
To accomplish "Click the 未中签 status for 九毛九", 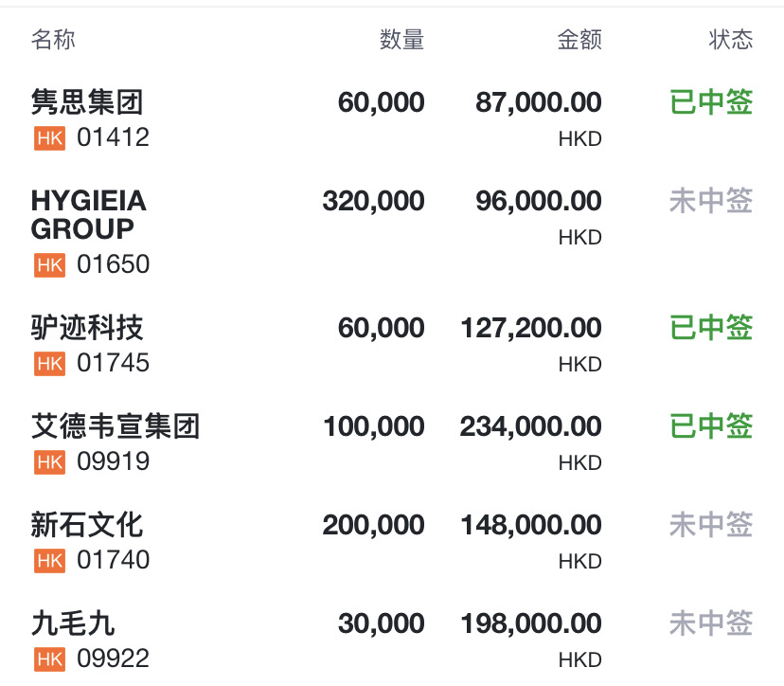I will (711, 623).
